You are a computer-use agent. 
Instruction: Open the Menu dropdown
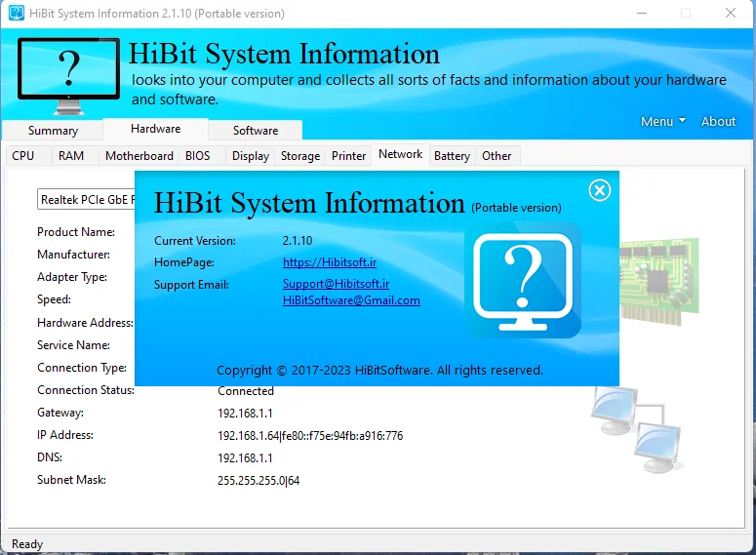(x=663, y=122)
